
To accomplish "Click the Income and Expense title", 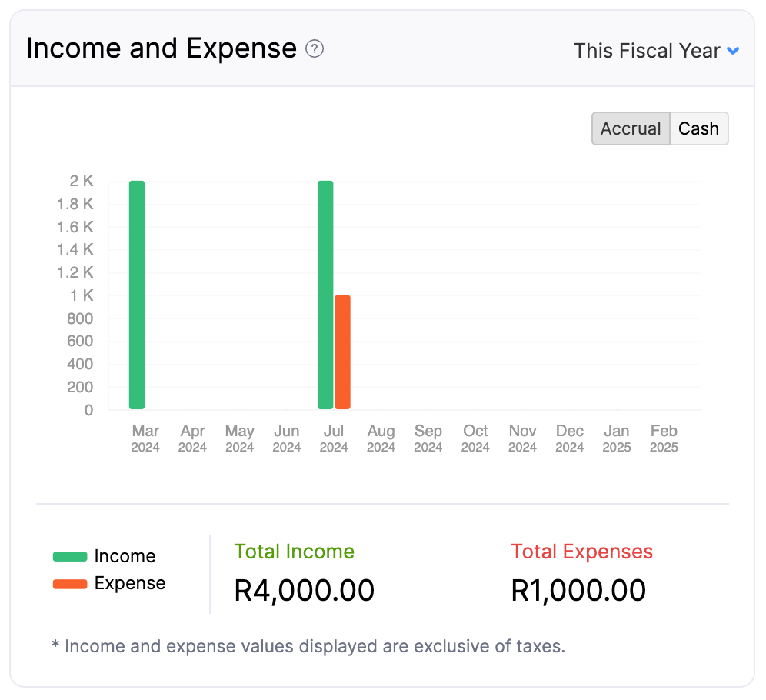I will pyautogui.click(x=162, y=48).
